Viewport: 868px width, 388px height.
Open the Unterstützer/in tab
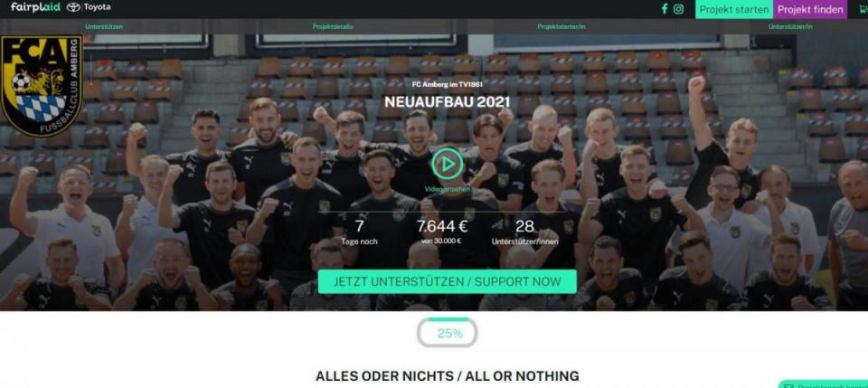790,26
